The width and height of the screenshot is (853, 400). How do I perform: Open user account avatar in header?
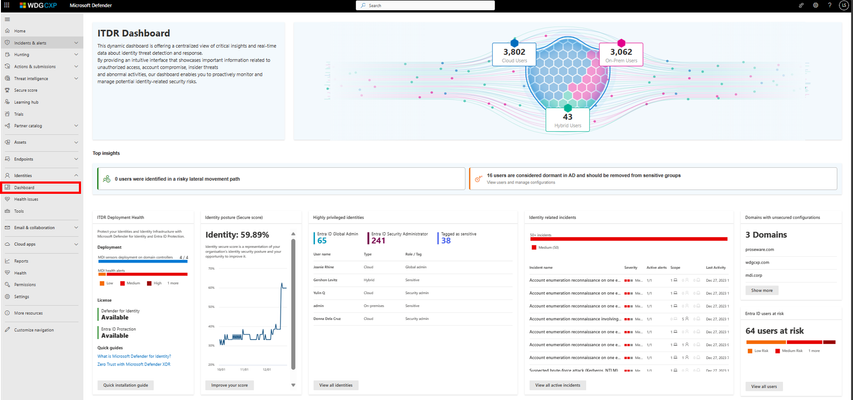click(x=843, y=5)
